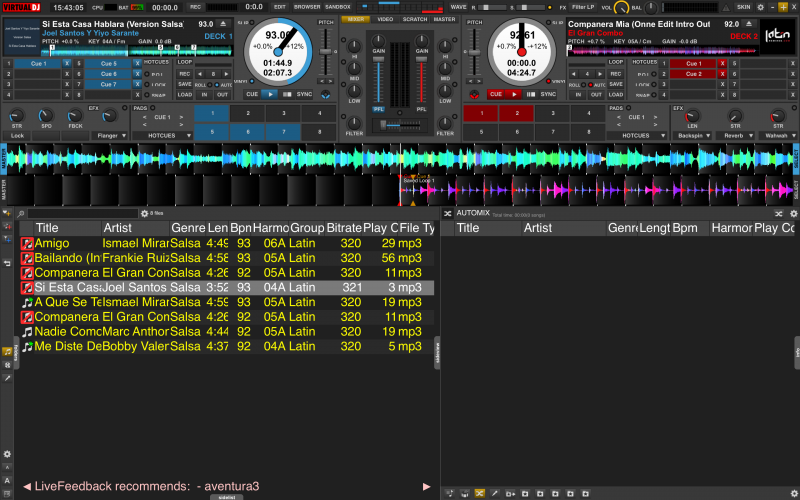Viewport: 800px width, 500px height.
Task: Delete Cue 1 on Deck 1
Action: (67, 64)
